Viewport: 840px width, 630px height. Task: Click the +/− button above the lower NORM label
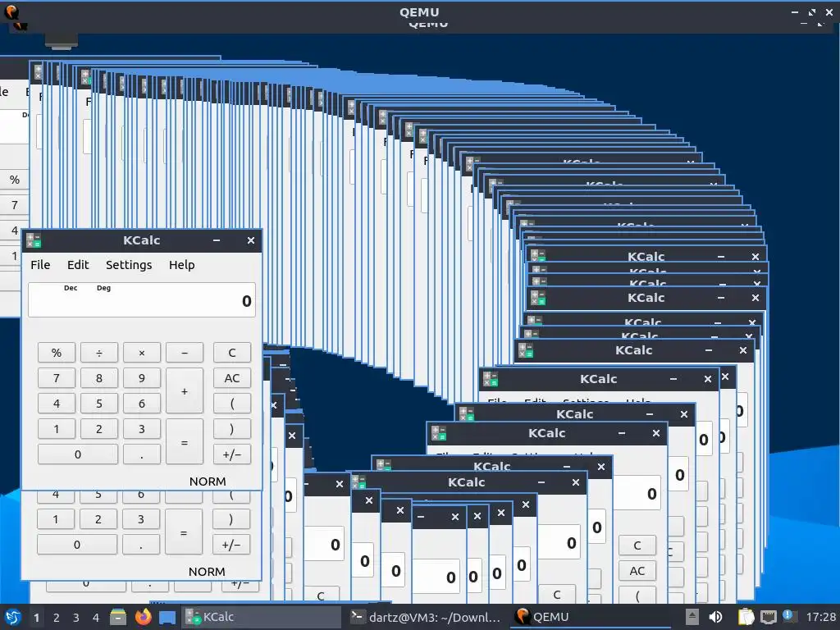point(231,545)
